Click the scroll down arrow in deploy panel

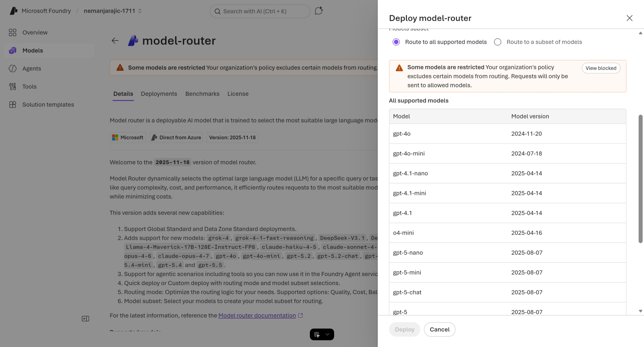click(641, 311)
